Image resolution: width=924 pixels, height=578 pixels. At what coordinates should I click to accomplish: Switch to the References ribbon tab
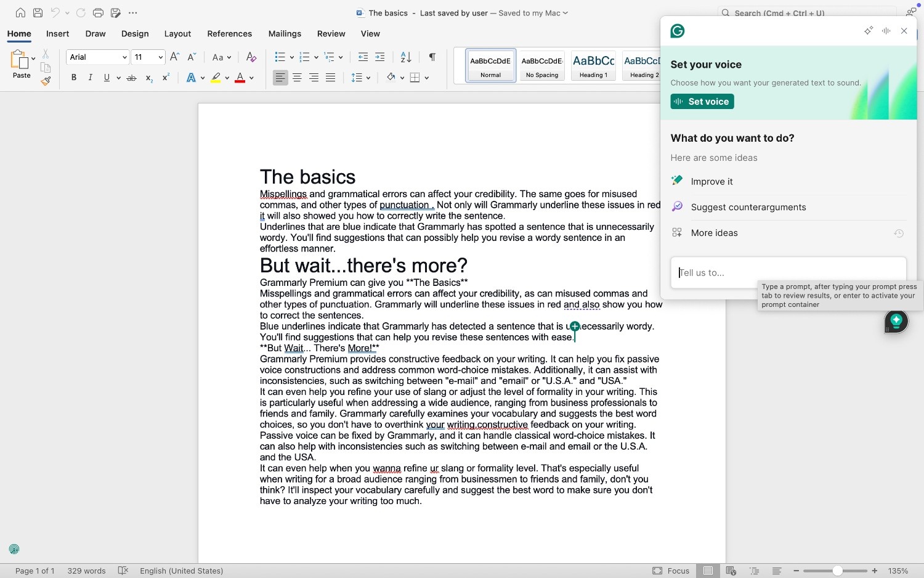point(229,34)
